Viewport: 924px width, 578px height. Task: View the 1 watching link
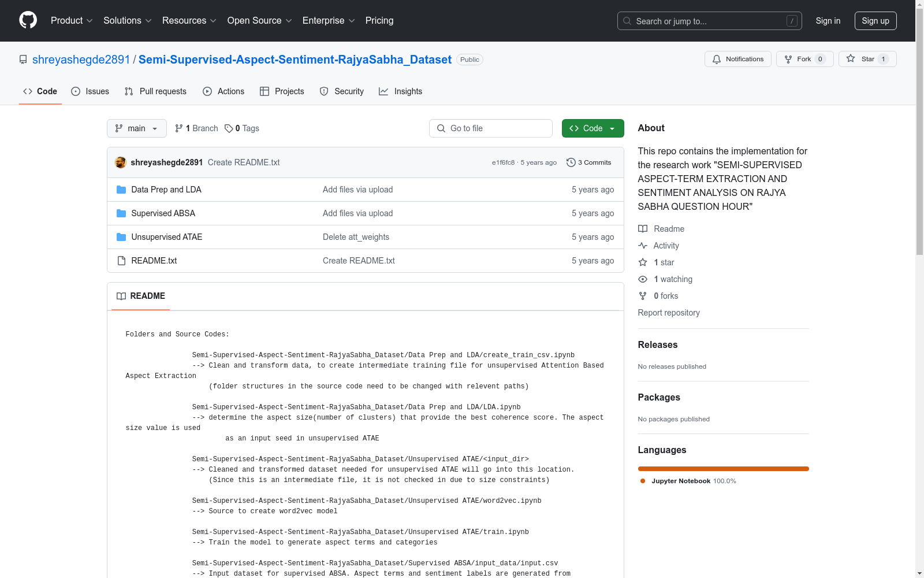click(665, 279)
